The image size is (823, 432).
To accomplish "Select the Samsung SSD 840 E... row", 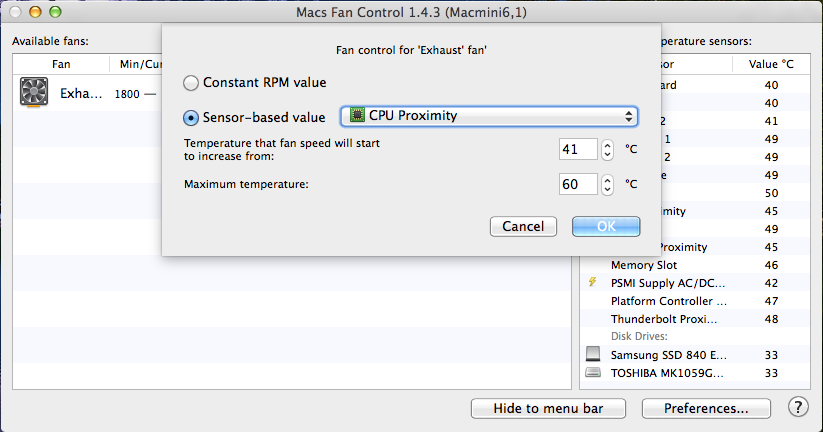I will [695, 355].
